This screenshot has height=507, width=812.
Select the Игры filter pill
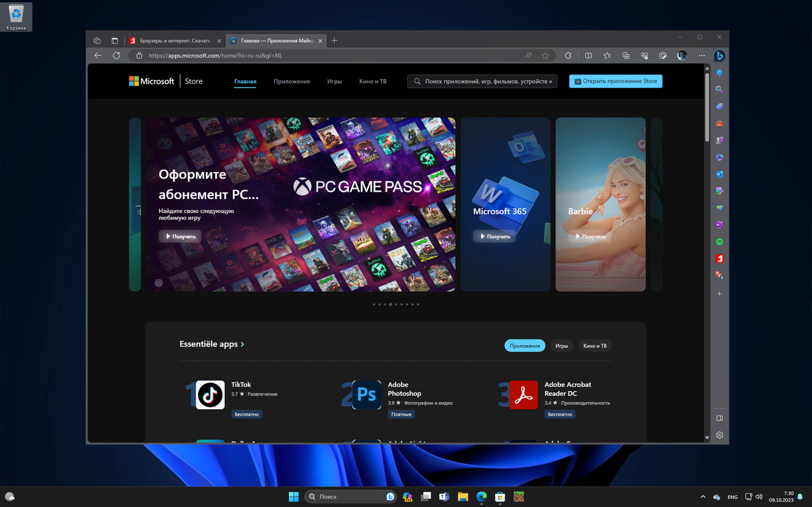tap(561, 346)
